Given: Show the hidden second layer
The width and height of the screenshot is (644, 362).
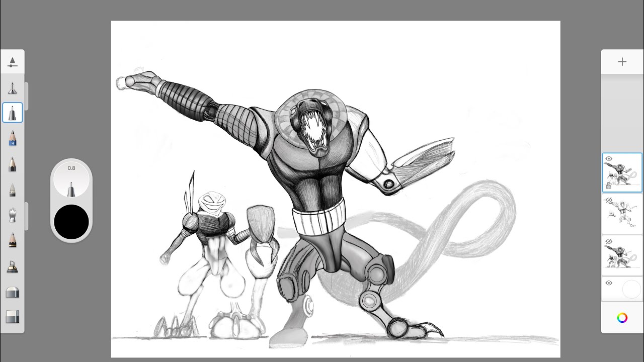Looking at the screenshot, I should coord(609,199).
